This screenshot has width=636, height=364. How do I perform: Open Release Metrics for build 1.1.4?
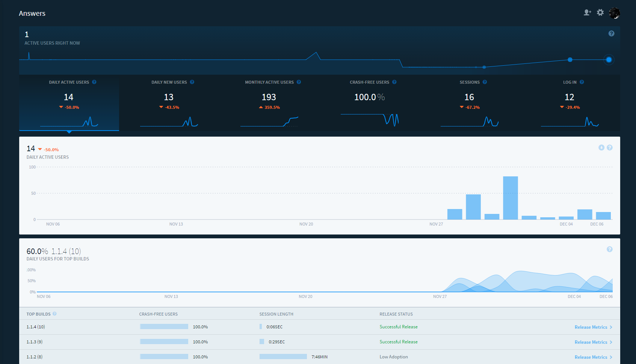[593, 327]
